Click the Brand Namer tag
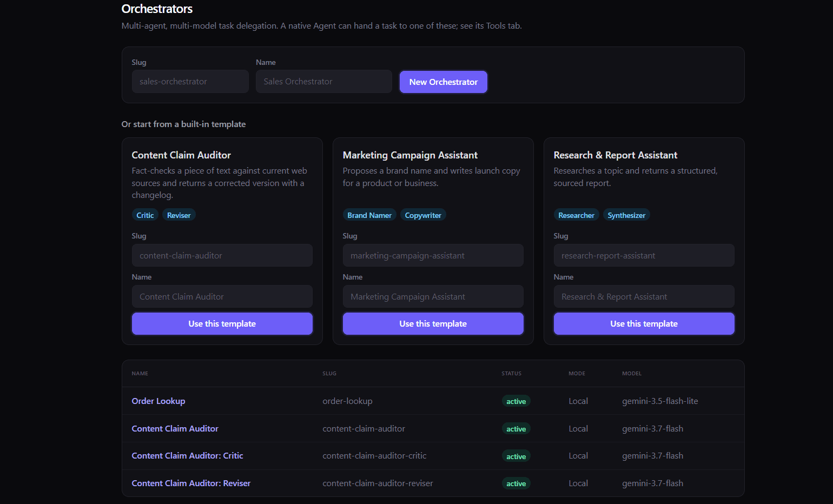 [x=369, y=215]
